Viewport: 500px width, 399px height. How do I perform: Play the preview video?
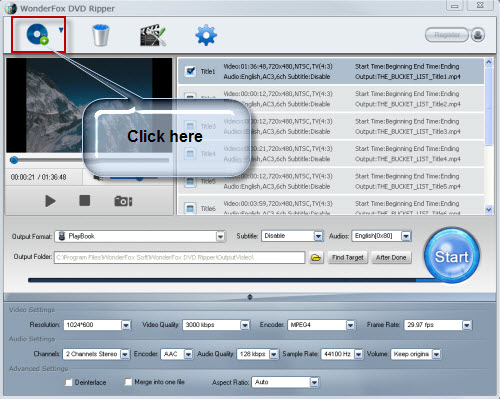point(50,201)
